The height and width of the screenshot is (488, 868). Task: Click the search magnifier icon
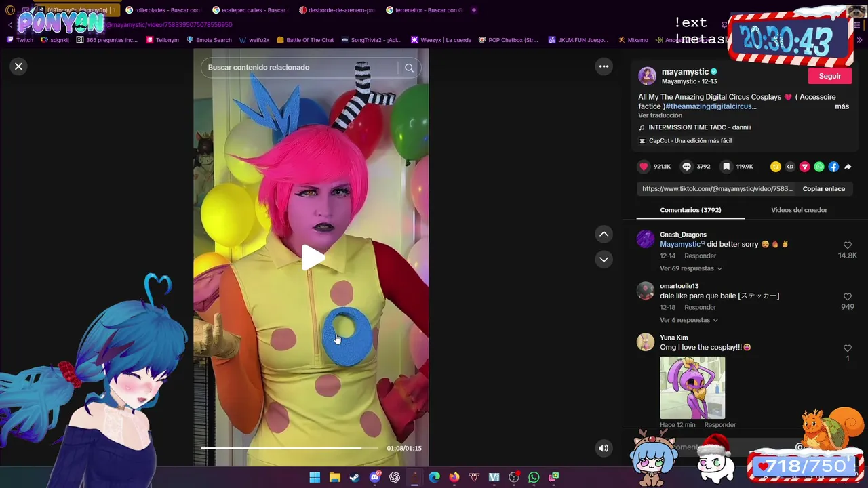pyautogui.click(x=409, y=68)
